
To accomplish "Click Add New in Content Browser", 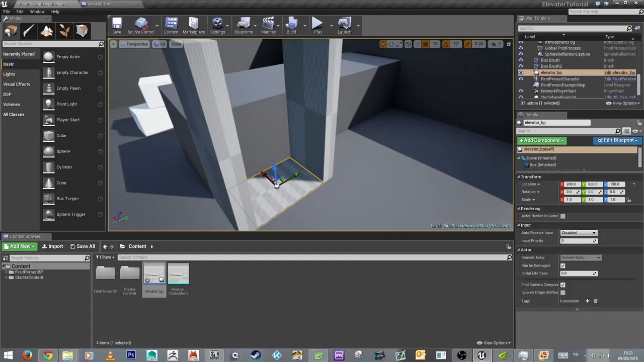I will coord(20,246).
